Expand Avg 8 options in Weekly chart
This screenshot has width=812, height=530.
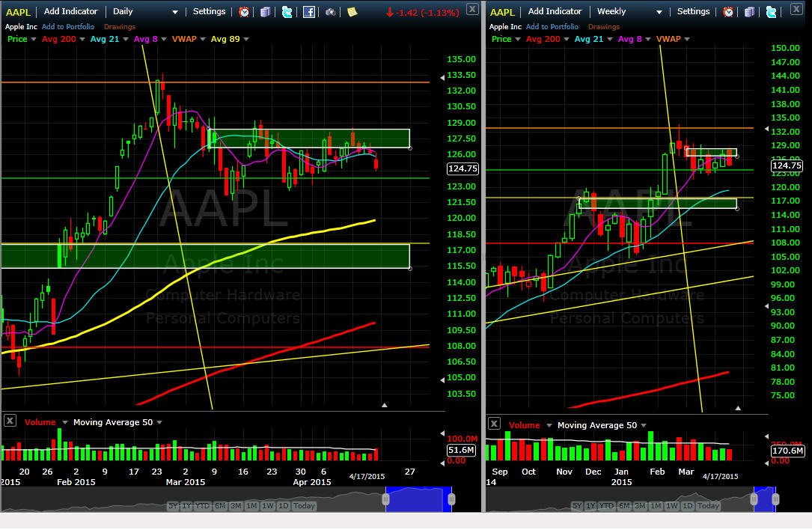point(648,40)
